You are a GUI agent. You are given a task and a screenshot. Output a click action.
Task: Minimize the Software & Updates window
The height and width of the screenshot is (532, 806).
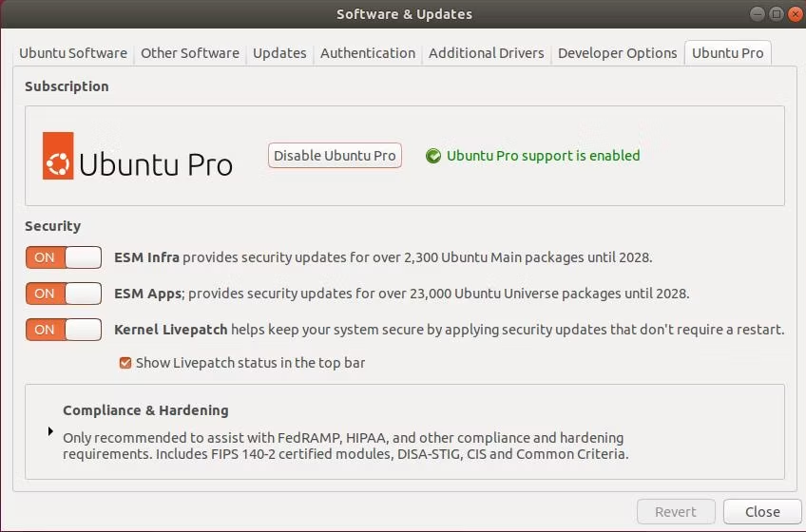758,14
